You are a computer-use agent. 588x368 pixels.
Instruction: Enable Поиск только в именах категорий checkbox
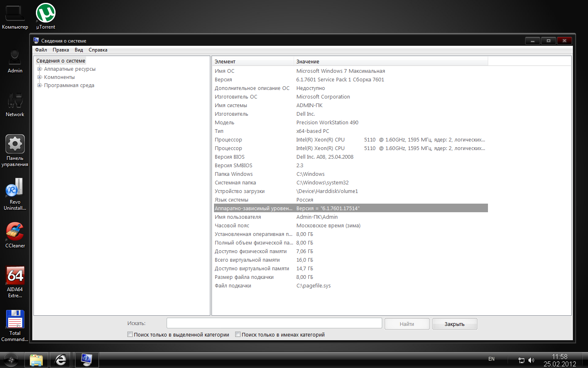click(238, 334)
